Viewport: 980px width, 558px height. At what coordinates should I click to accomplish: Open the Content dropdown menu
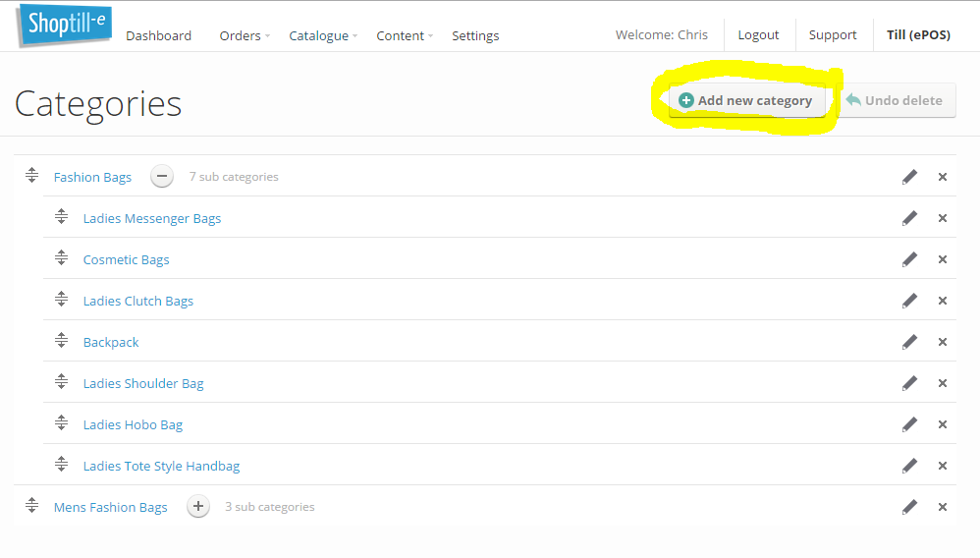(x=405, y=35)
